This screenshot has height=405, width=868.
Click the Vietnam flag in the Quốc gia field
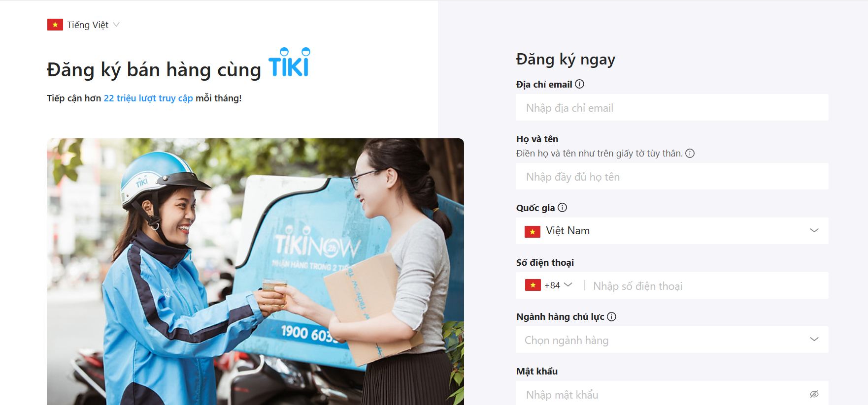533,231
